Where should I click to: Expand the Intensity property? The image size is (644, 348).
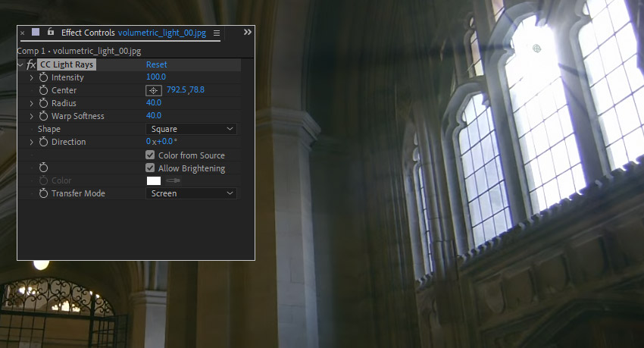coord(32,77)
